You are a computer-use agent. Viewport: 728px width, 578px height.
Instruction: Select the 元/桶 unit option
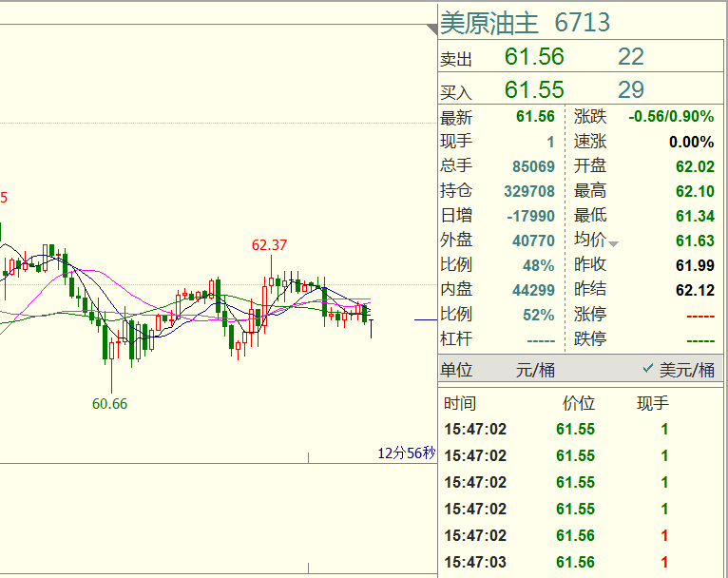535,370
